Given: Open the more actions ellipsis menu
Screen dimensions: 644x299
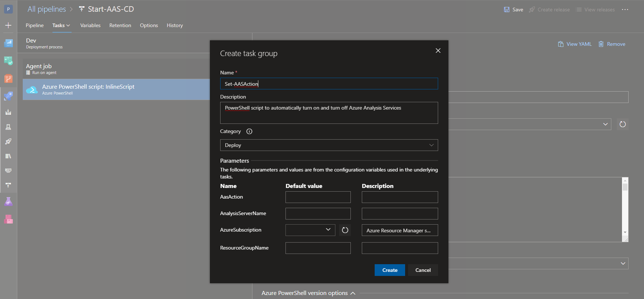Looking at the screenshot, I should click(625, 10).
